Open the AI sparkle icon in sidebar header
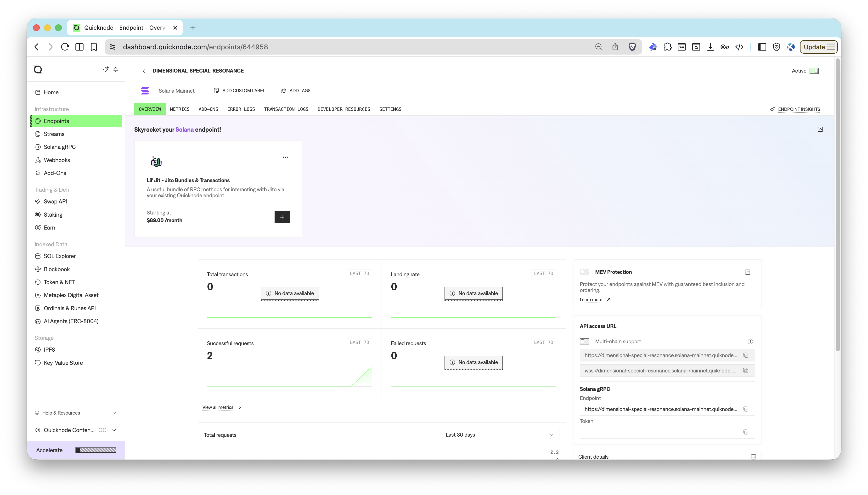868x495 pixels. pyautogui.click(x=106, y=69)
